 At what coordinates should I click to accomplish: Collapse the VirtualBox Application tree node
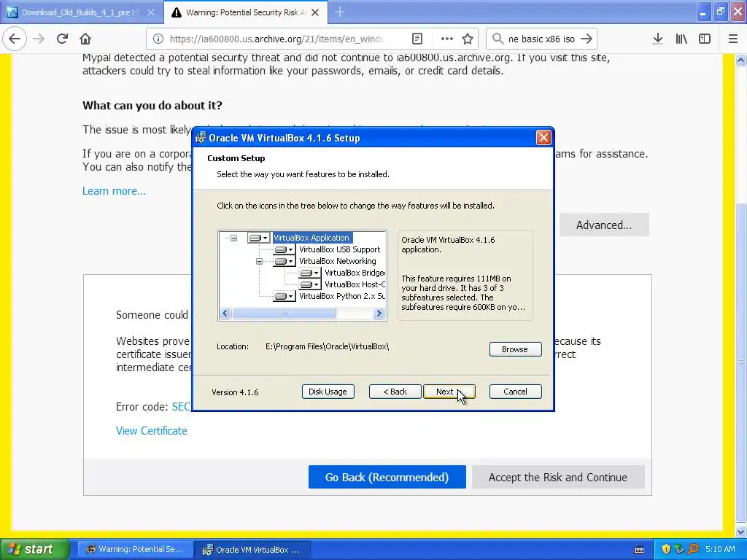pyautogui.click(x=233, y=238)
